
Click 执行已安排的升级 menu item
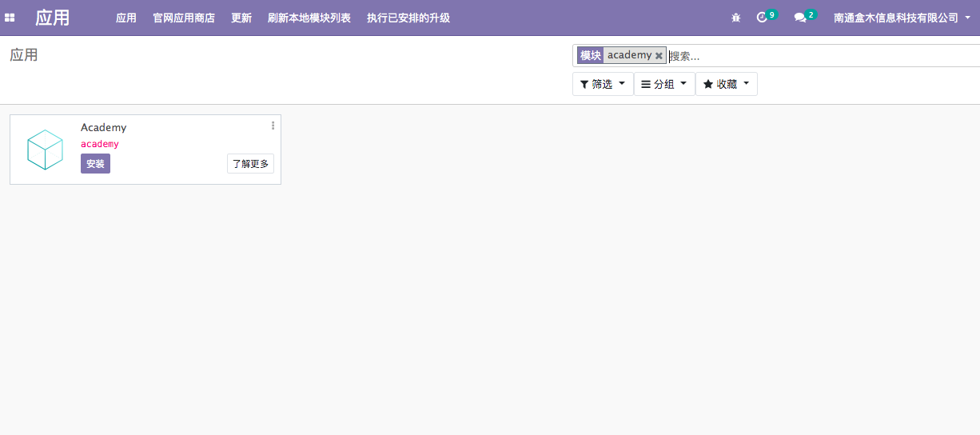408,18
